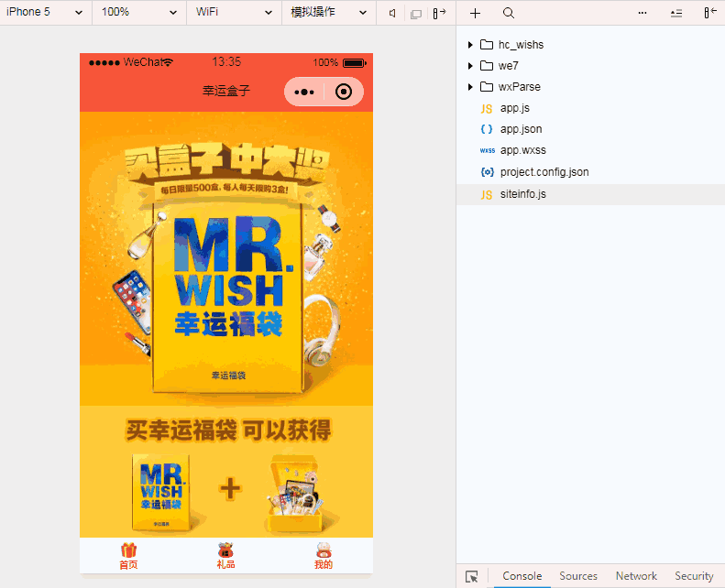The height and width of the screenshot is (588, 725).
Task: Open the WiFi network dropdown
Action: point(234,13)
